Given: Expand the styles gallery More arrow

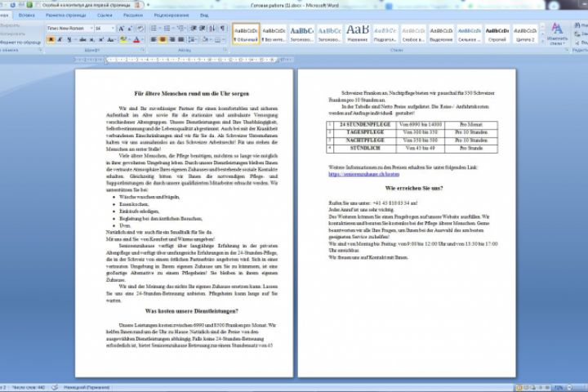Looking at the screenshot, I should click(x=542, y=41).
